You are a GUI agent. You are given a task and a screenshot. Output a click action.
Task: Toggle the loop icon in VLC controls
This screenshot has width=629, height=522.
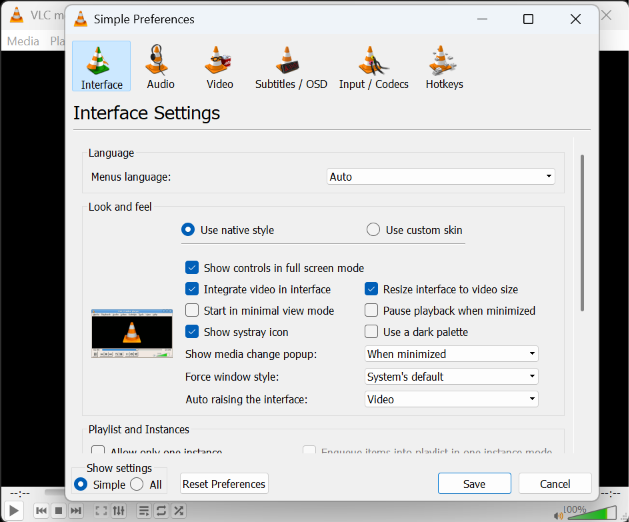(x=161, y=511)
